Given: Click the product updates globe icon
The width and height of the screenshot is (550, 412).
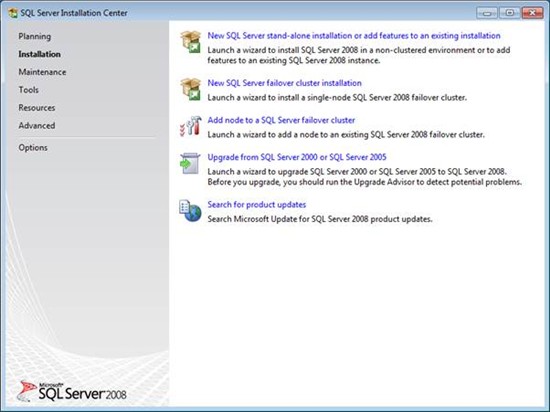Looking at the screenshot, I should [x=190, y=211].
